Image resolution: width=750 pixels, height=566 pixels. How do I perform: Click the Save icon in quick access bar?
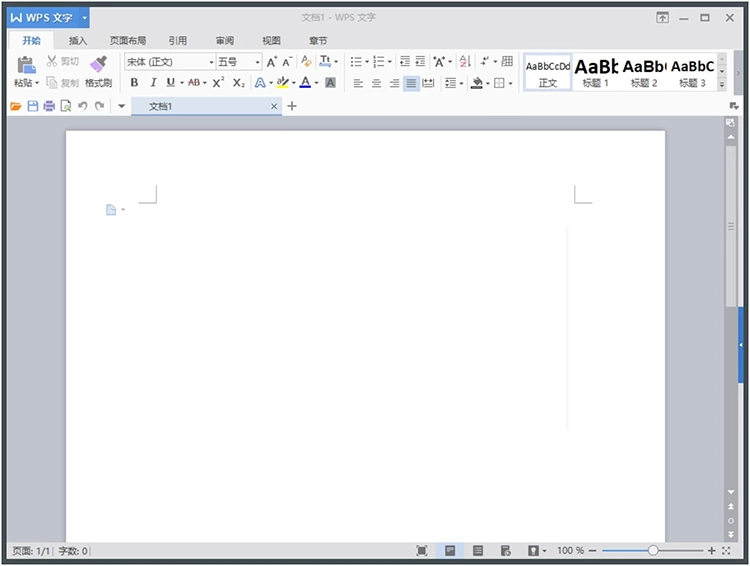point(33,106)
